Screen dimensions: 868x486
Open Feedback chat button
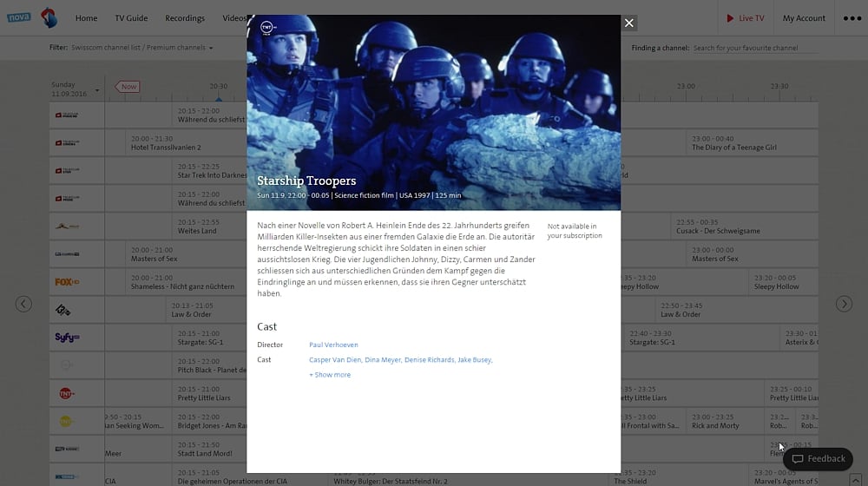819,459
